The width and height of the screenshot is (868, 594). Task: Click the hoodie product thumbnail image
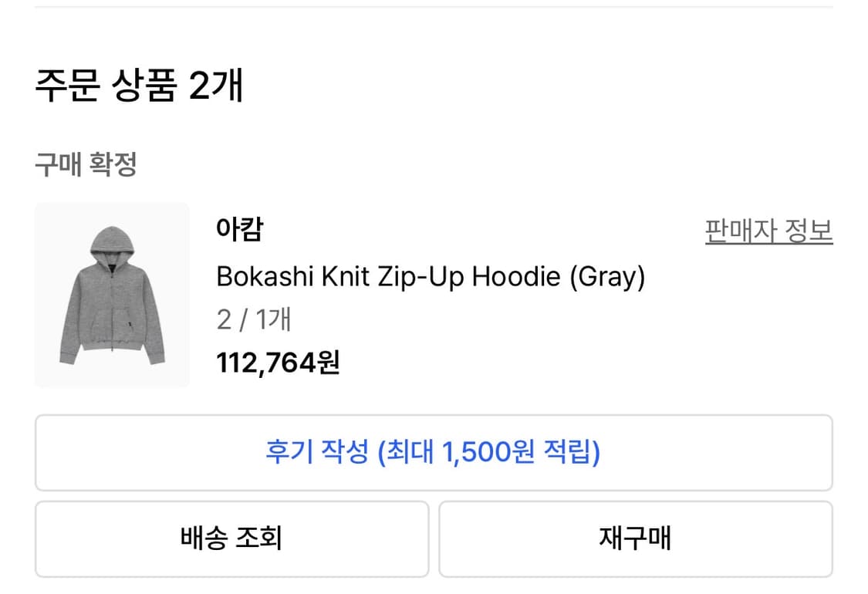[112, 294]
